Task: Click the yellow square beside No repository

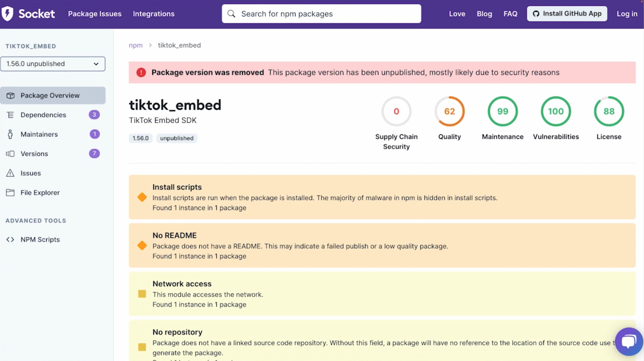Action: [x=142, y=347]
